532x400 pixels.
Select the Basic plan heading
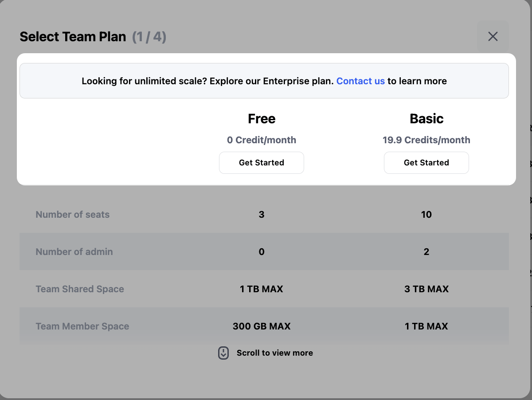point(426,119)
